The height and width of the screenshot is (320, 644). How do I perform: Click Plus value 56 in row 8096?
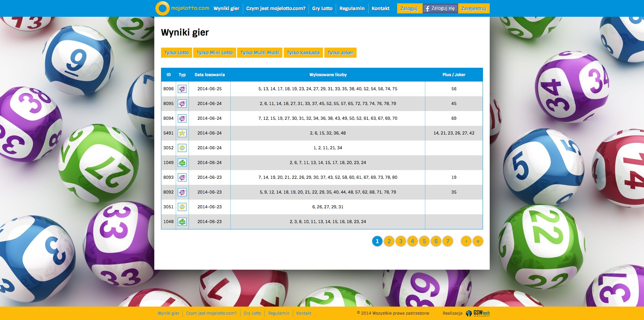(454, 89)
